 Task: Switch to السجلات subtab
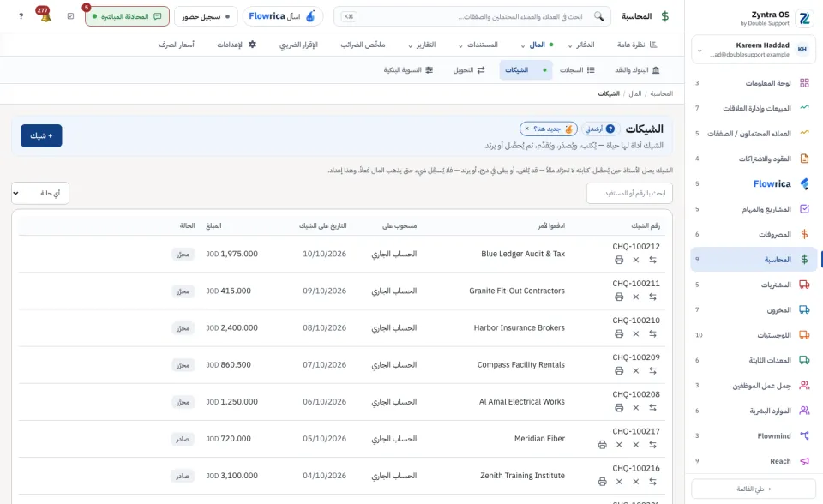pyautogui.click(x=577, y=69)
